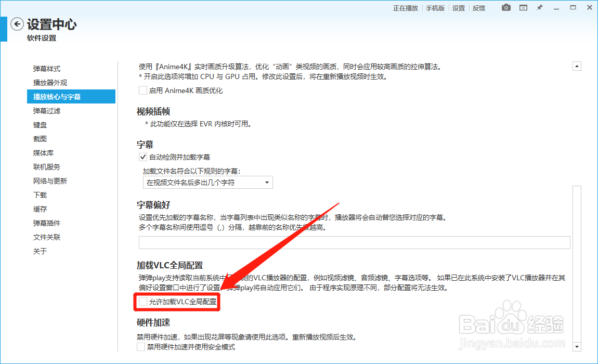Screen dimensions: 598x364
Task: Open the 关于 page
Action: pyautogui.click(x=71, y=251)
